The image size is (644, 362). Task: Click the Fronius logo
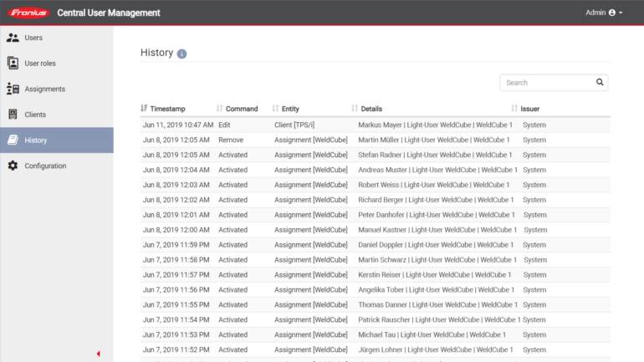[28, 13]
